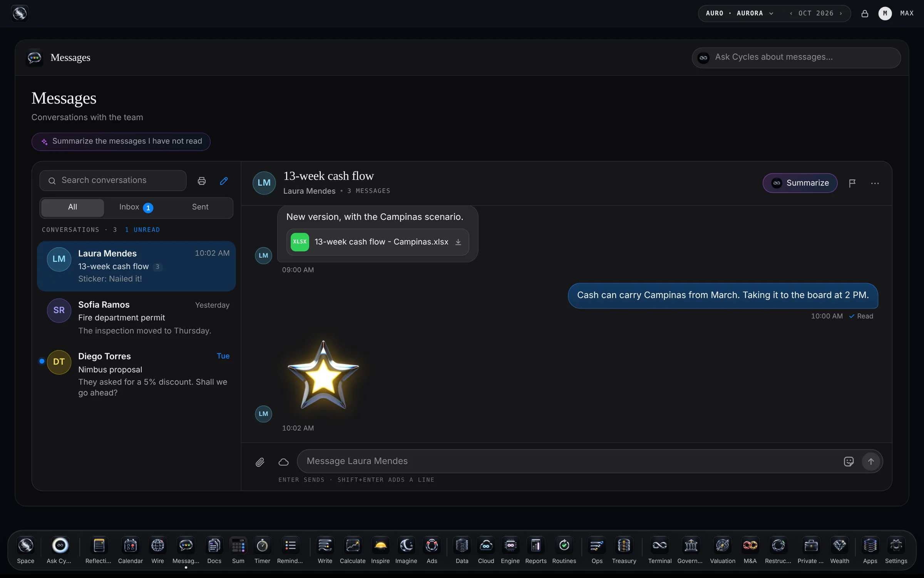
Task: Switch to the Sent tab
Action: (200, 207)
